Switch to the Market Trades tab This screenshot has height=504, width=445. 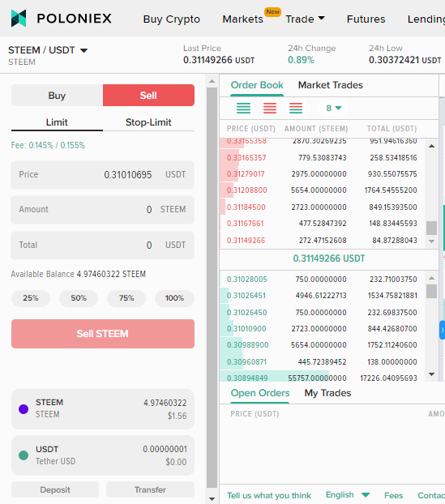[330, 85]
